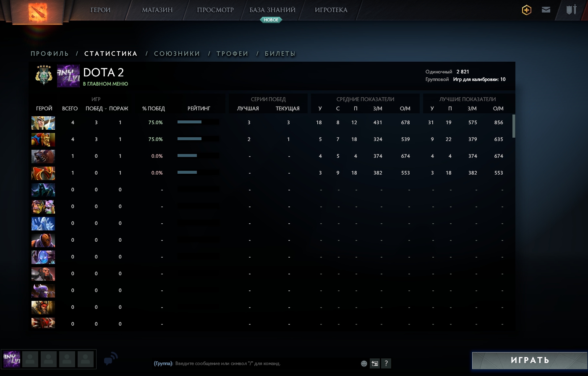Click the empty party slot beside your avatar
This screenshot has width=588, height=376.
click(x=30, y=359)
